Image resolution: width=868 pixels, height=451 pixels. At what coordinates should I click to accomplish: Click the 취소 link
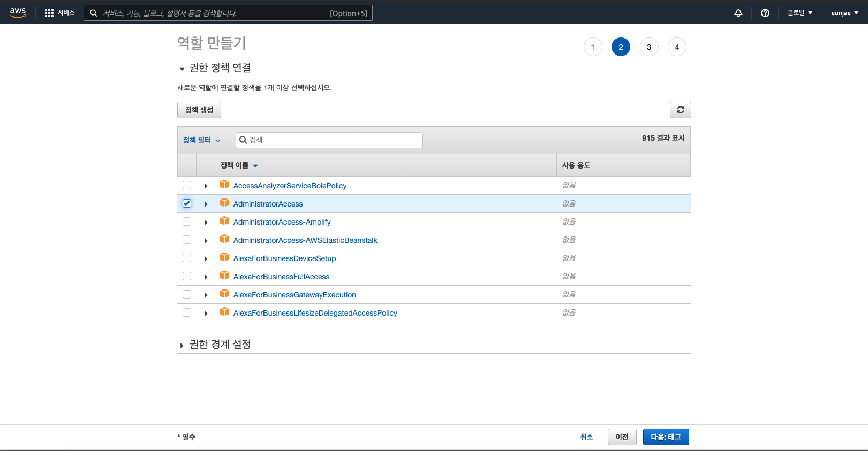(x=586, y=437)
